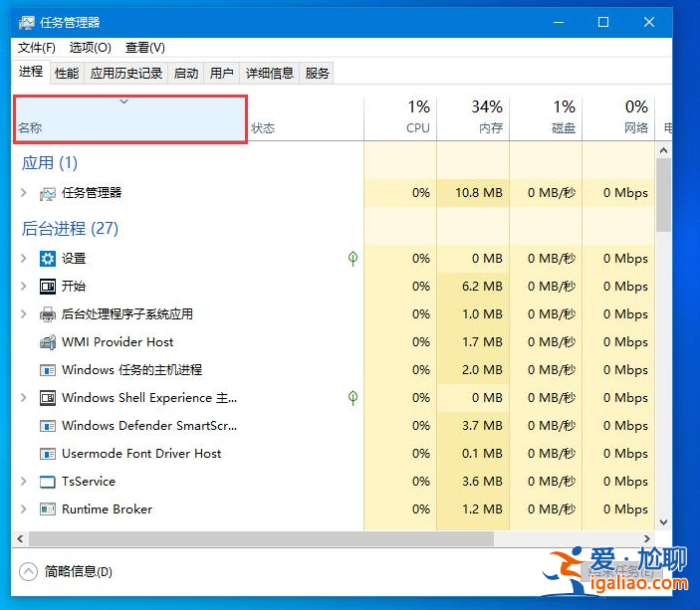Click the green leaf suspended icon for 设置

point(352,259)
